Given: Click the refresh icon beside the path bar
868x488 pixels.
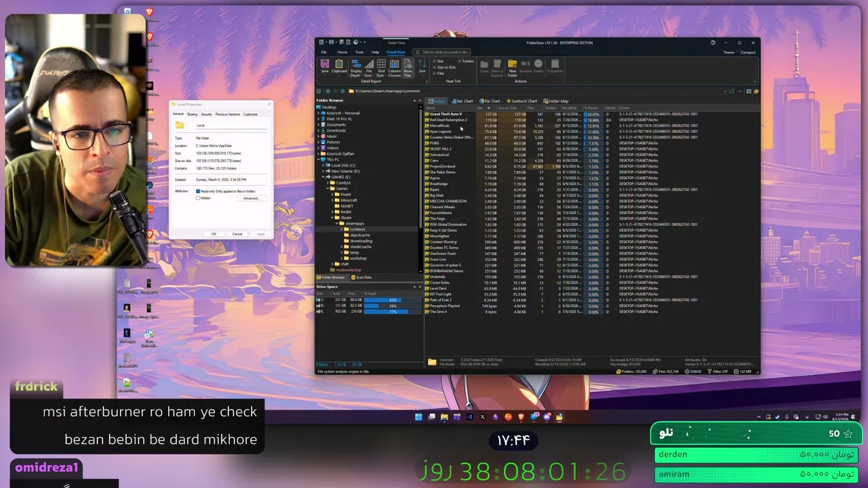Looking at the screenshot, I should [731, 91].
